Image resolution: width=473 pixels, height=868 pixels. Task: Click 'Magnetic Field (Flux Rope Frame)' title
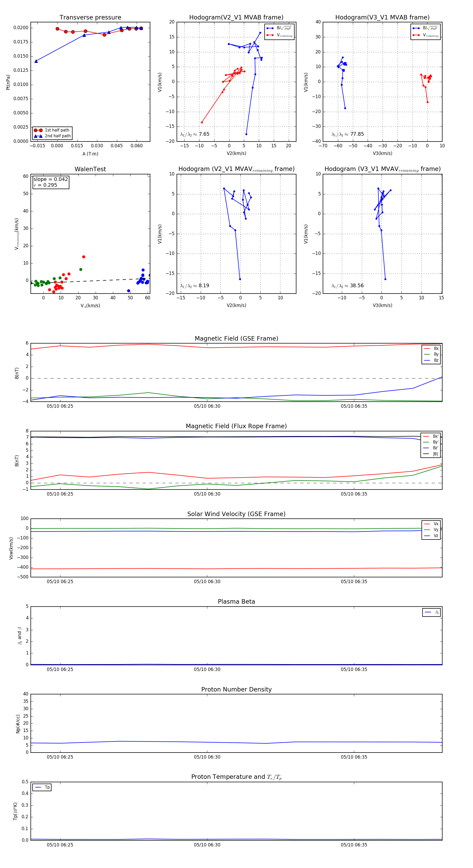[x=236, y=426]
